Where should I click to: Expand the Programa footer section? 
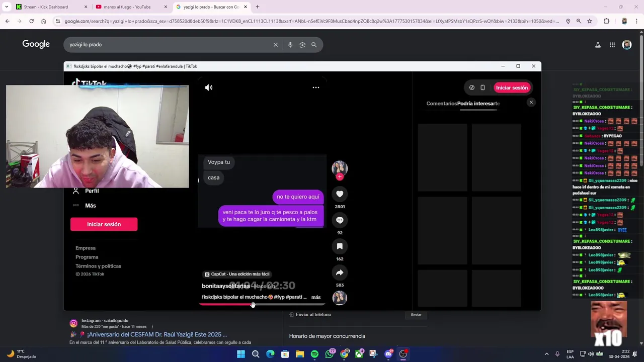pyautogui.click(x=87, y=257)
